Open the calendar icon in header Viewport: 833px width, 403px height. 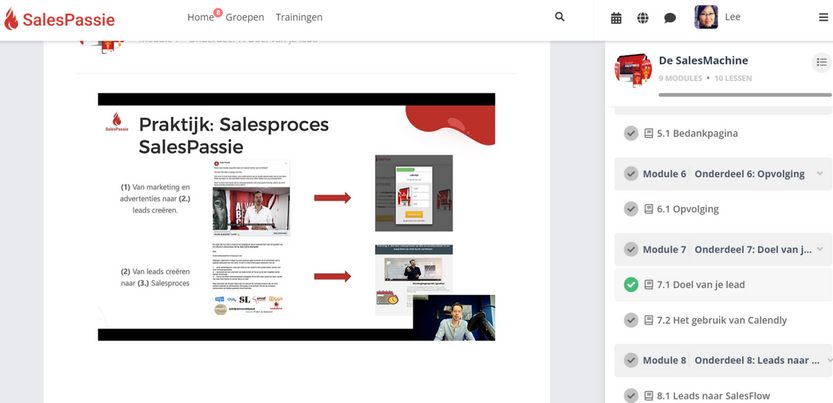tap(616, 18)
